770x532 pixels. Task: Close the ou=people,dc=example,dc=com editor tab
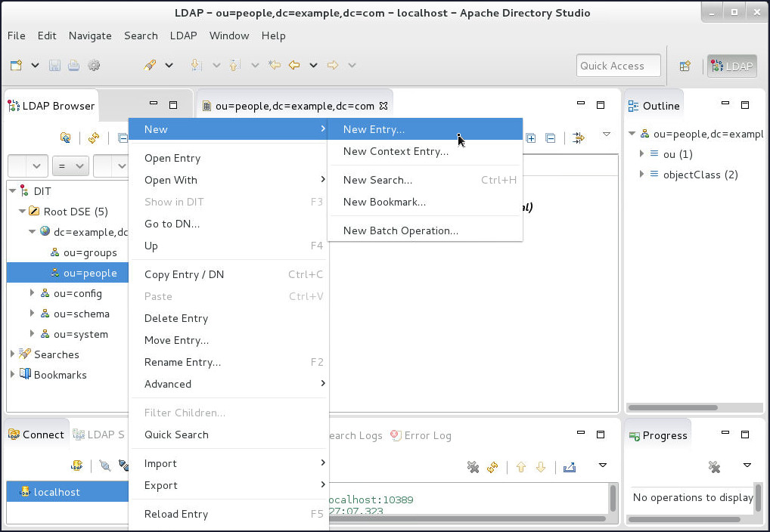383,106
